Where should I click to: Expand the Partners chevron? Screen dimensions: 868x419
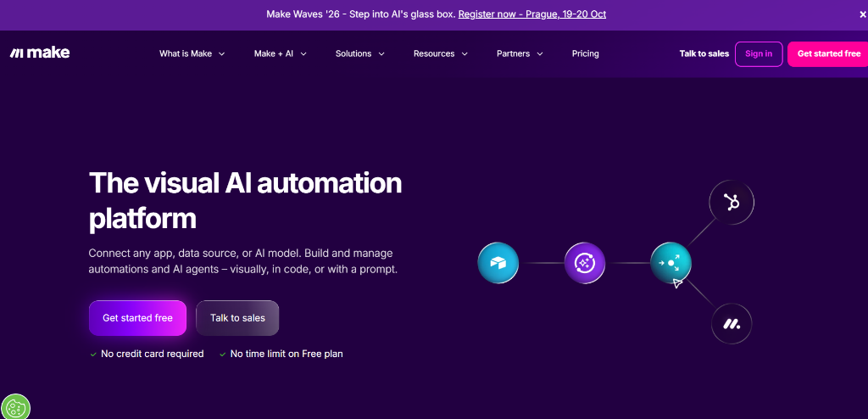(540, 53)
